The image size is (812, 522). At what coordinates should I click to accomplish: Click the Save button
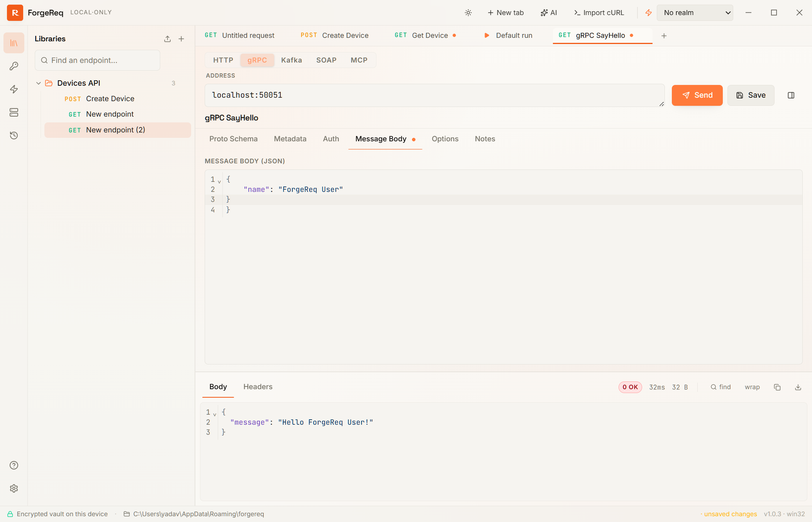(x=751, y=95)
